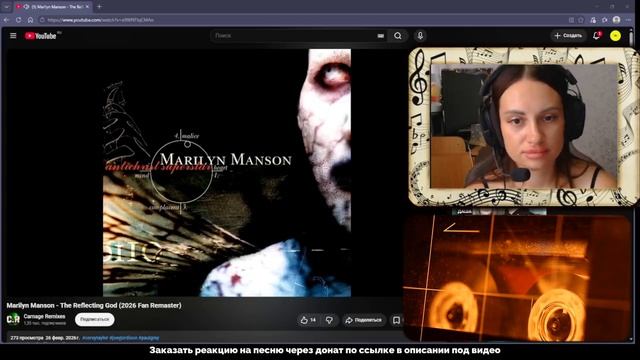Image resolution: width=640 pixels, height=360 pixels.
Task: Open the notifications bell
Action: click(596, 36)
